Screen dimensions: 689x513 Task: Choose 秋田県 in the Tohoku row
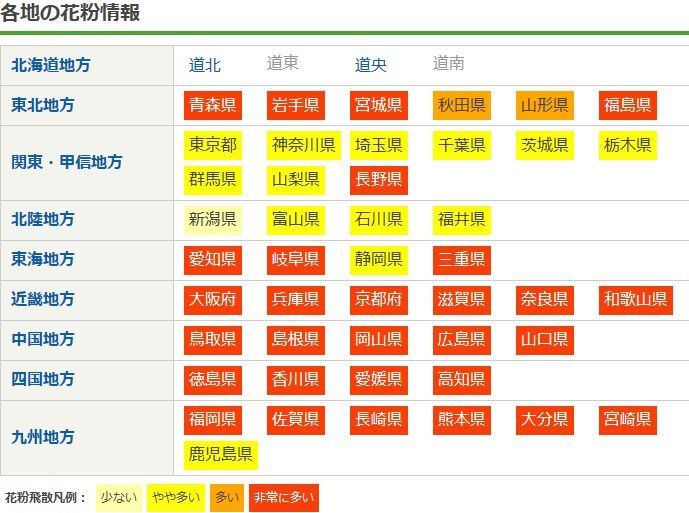[x=461, y=105]
